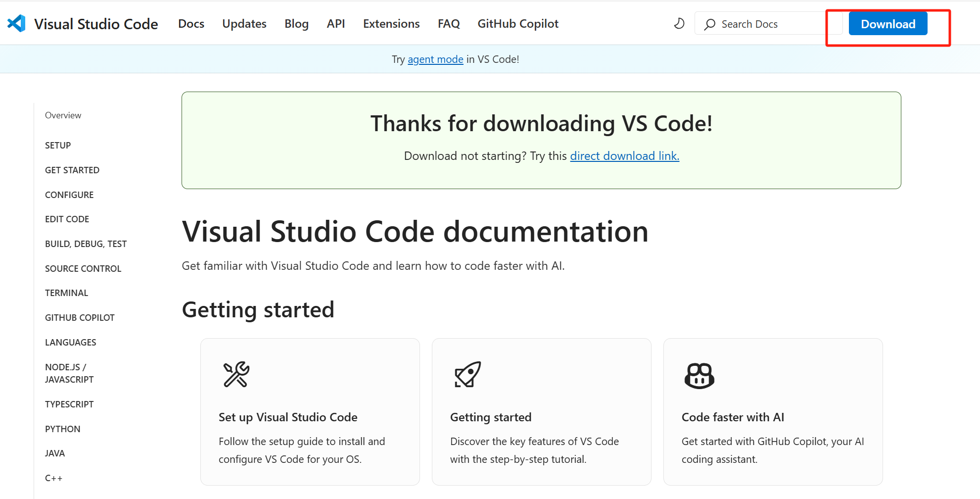
Task: Open the Extensions navigation link
Action: tap(391, 24)
